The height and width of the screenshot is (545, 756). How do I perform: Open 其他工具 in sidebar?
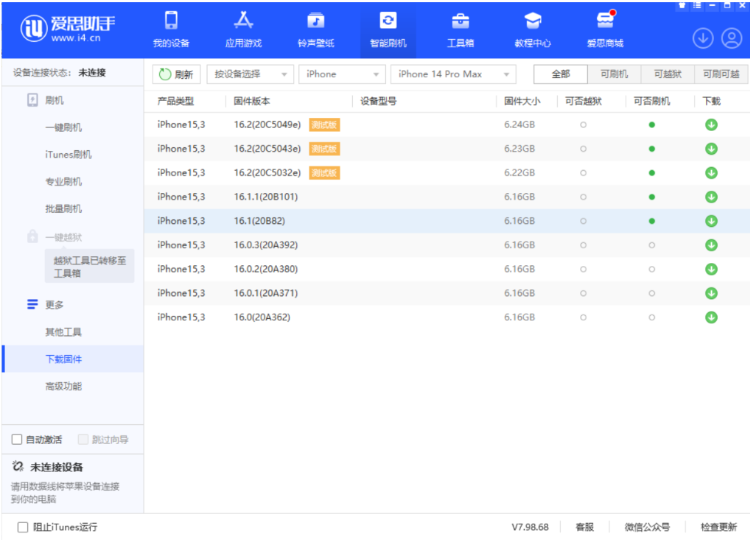tap(63, 332)
